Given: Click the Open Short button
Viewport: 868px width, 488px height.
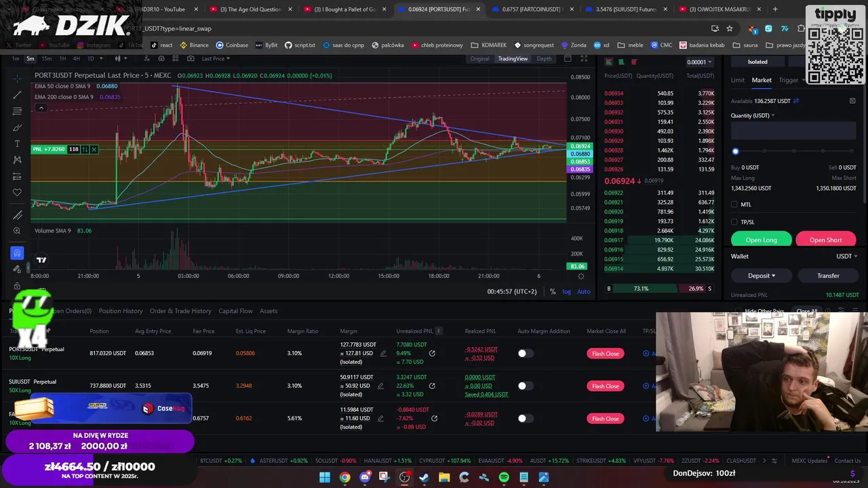Looking at the screenshot, I should click(825, 239).
